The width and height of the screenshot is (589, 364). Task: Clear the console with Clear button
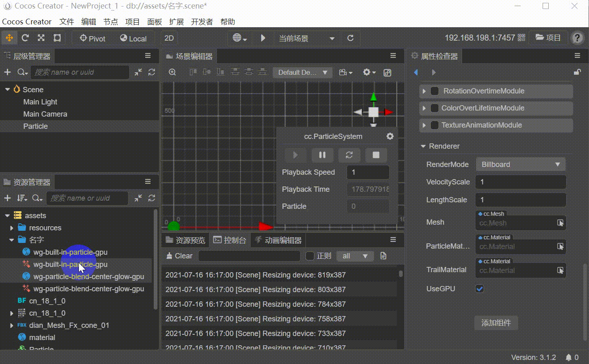[179, 256]
